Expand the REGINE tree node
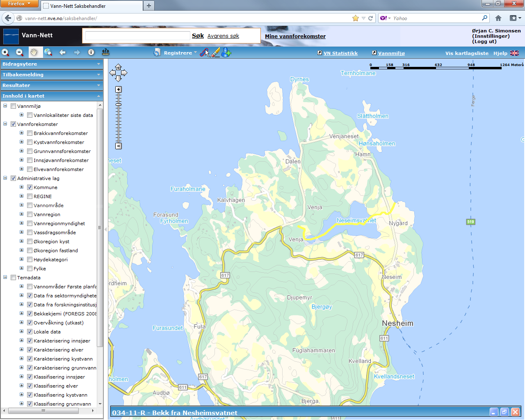525x420 pixels. 22,196
